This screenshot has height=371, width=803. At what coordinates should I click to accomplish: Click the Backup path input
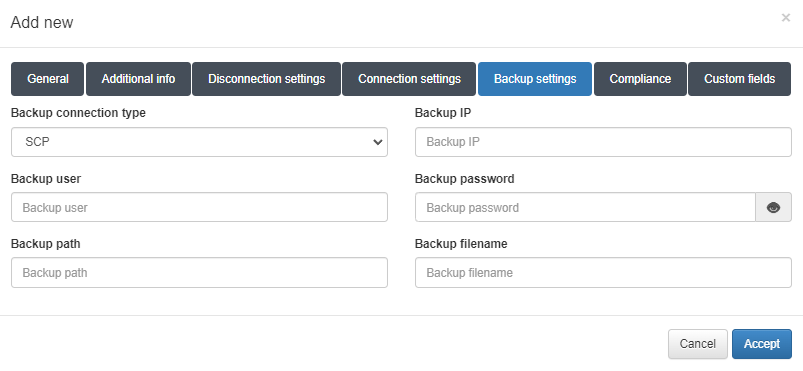click(x=199, y=273)
